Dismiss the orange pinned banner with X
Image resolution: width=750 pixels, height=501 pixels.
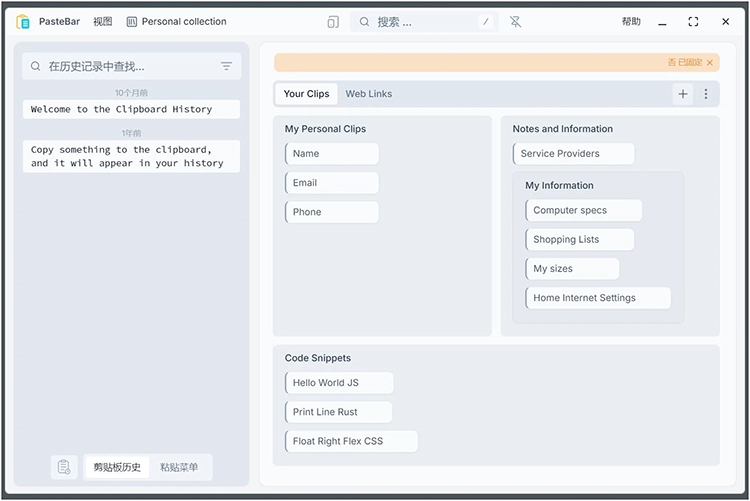pos(710,63)
